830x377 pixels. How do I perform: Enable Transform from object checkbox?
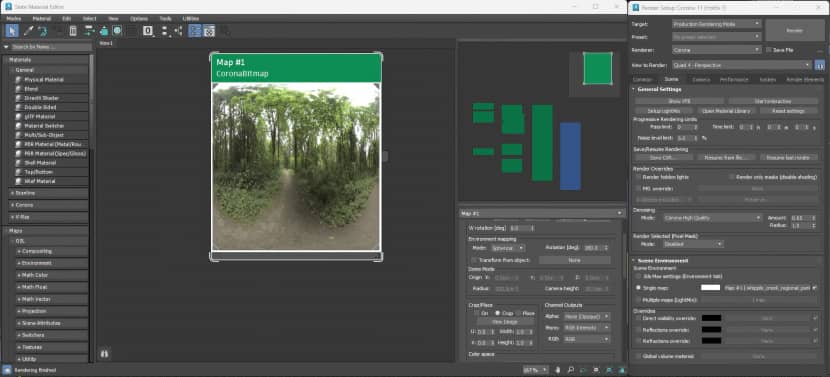pos(474,260)
